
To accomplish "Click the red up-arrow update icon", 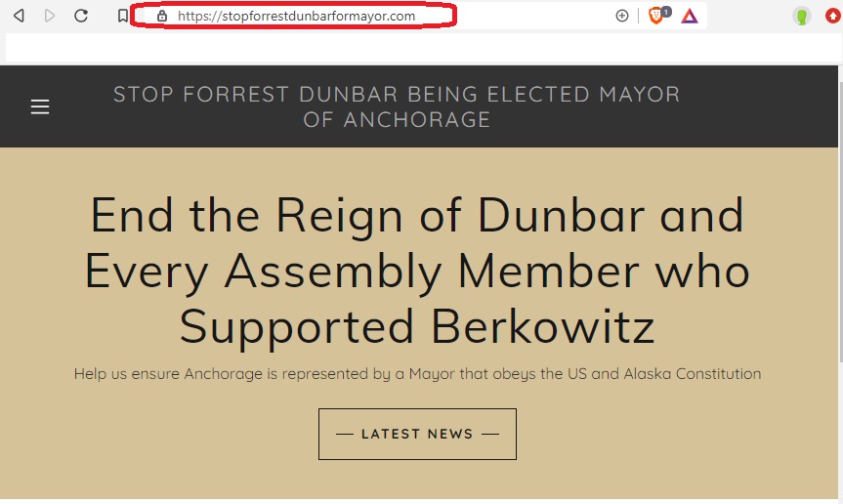I will tap(833, 16).
